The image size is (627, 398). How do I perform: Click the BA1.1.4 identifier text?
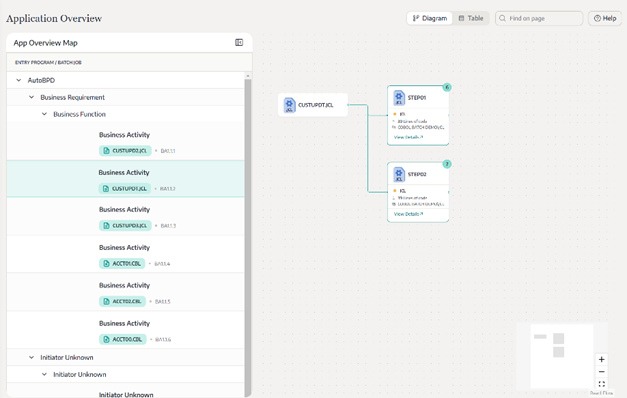tap(162, 264)
